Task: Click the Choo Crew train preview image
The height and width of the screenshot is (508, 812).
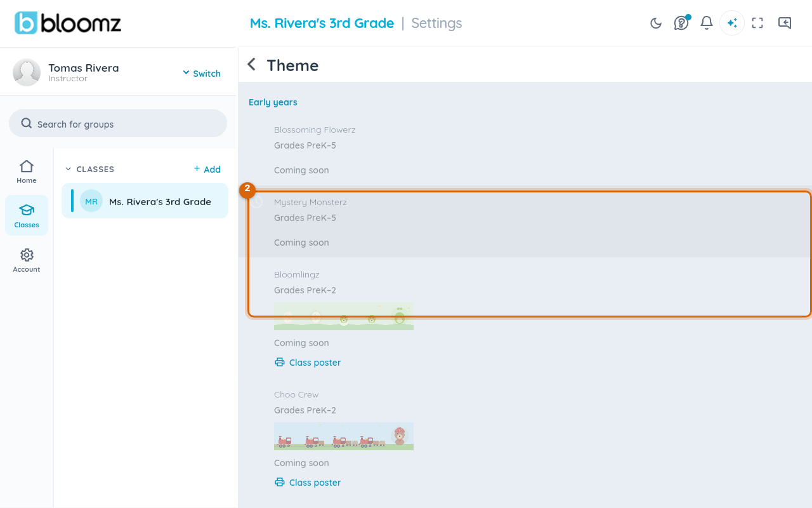Action: coord(344,436)
